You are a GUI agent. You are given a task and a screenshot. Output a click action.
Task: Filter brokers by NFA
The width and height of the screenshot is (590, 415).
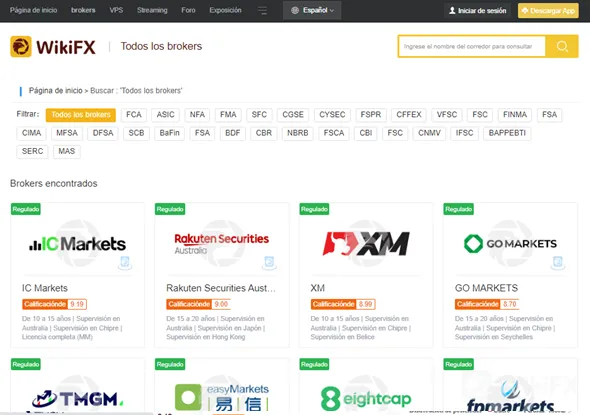pyautogui.click(x=197, y=115)
